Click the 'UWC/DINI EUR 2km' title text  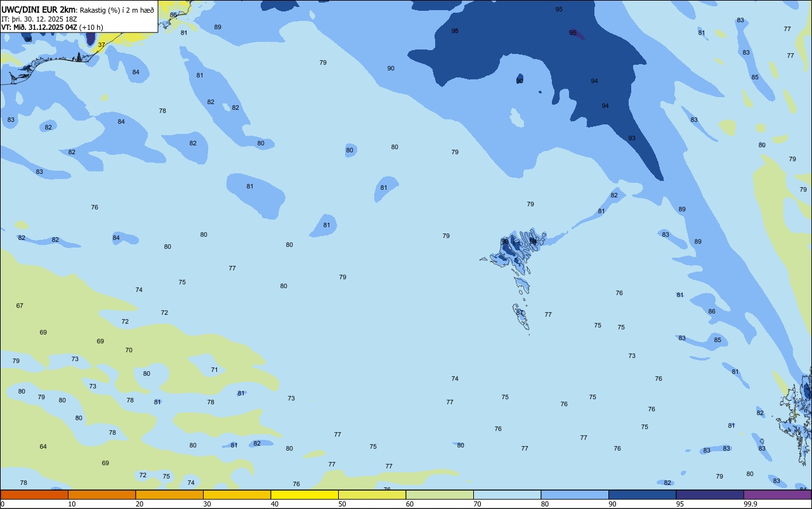click(x=38, y=10)
